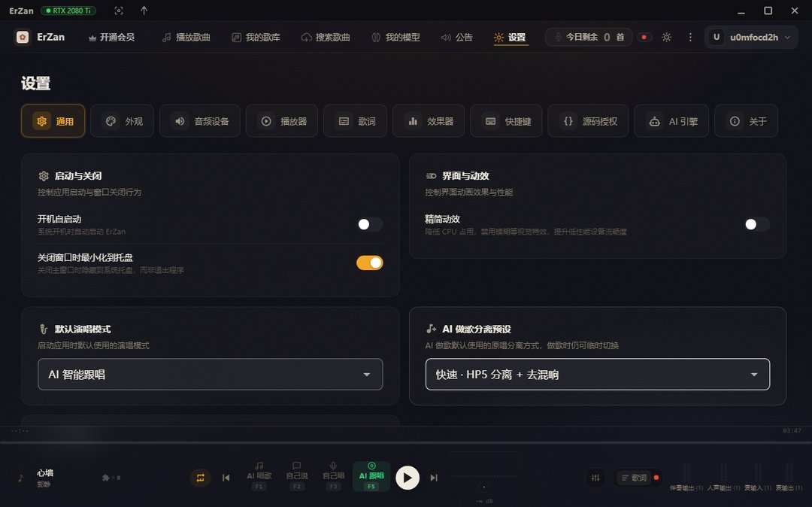
Task: Open the 公告 announcements page
Action: coord(457,38)
